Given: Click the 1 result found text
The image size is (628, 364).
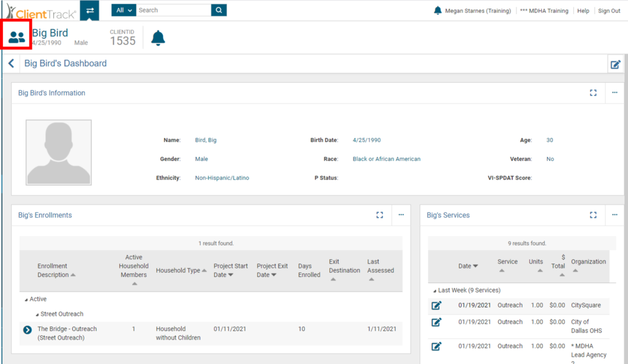Looking at the screenshot, I should point(216,243).
